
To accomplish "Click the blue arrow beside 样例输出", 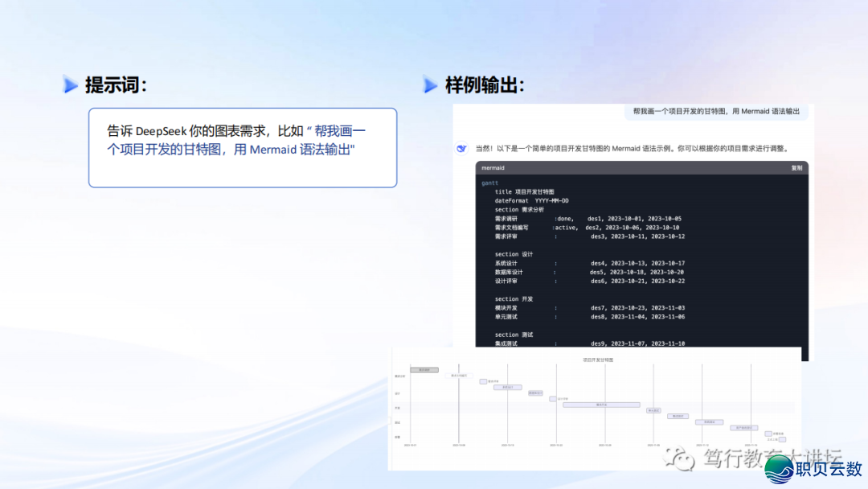I will 431,84.
